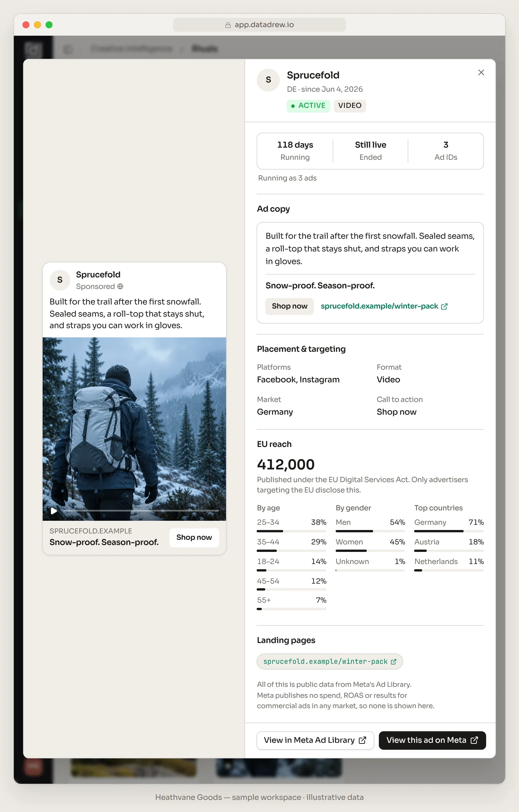
Task: Open Landing pages winter-pack link chip
Action: [x=330, y=661]
